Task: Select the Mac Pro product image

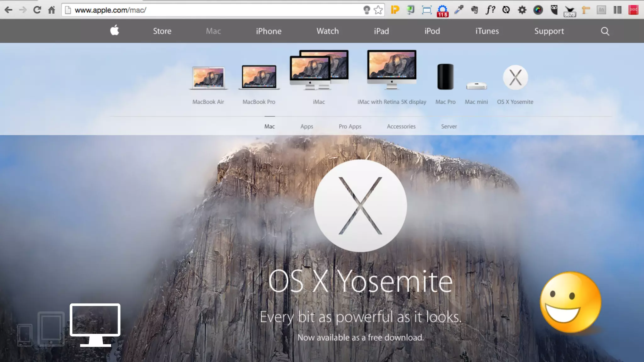Action: (445, 77)
